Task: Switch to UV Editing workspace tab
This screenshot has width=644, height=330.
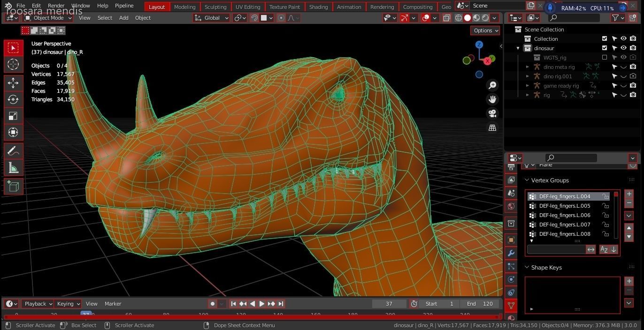Action: (248, 7)
